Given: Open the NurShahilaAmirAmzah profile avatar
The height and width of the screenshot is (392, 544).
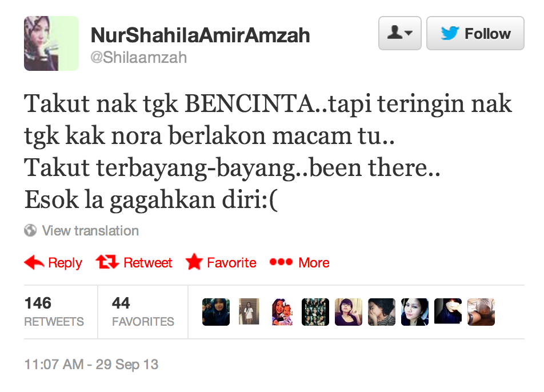Looking at the screenshot, I should 51,43.
